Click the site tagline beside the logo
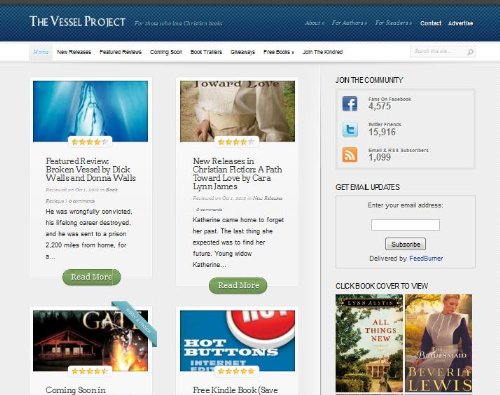This screenshot has width=500, height=395. pos(178,23)
